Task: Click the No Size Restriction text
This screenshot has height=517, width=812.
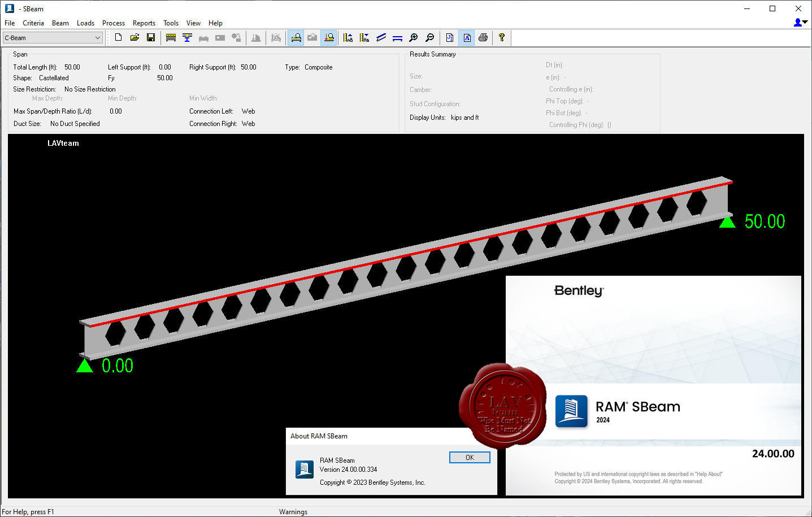Action: [x=90, y=89]
